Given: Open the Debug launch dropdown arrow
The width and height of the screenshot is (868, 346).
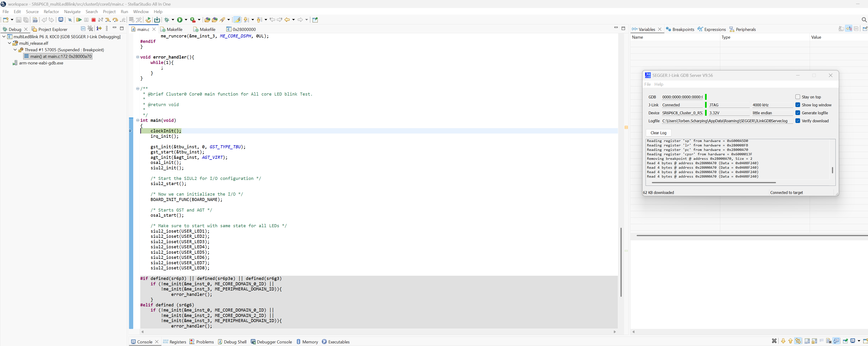Looking at the screenshot, I should click(173, 20).
